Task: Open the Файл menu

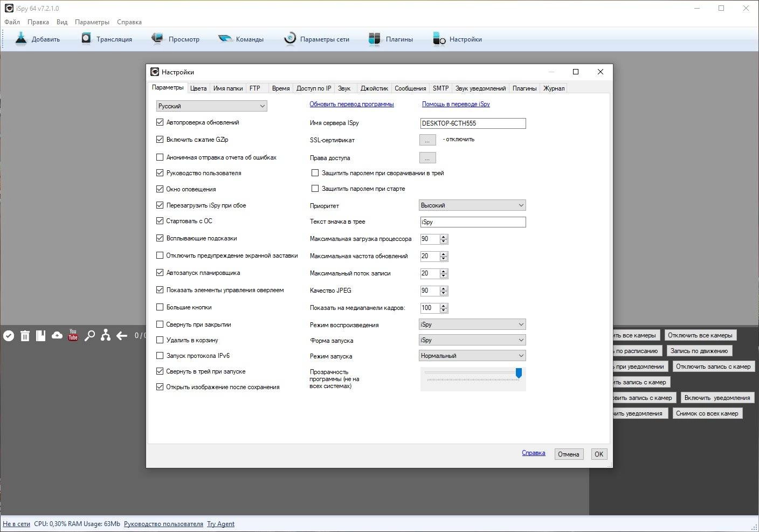Action: pos(12,22)
